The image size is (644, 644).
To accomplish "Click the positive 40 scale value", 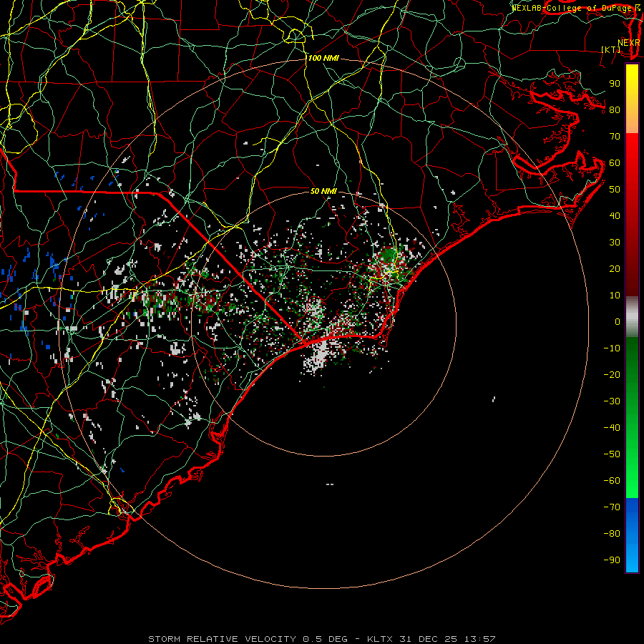I will 615,216.
